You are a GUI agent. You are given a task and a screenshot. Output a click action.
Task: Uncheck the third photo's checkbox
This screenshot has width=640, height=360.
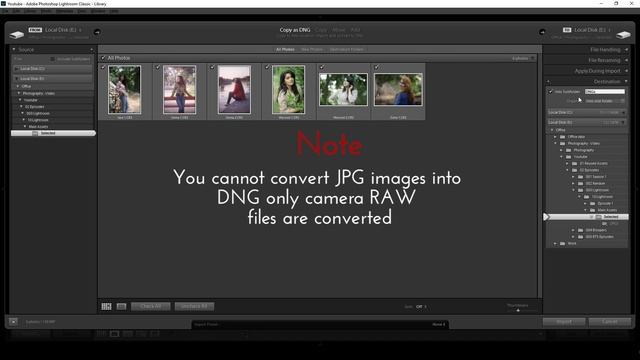coord(213,67)
